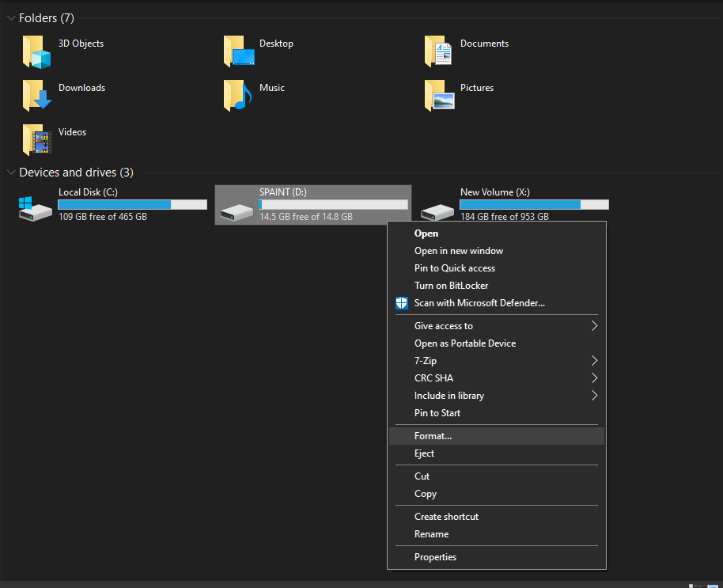Select the SPAINT (D:) drive icon

237,213
